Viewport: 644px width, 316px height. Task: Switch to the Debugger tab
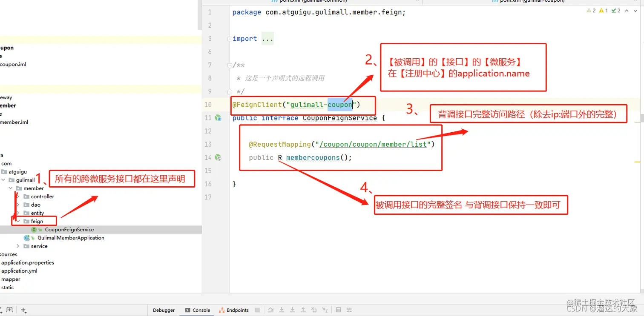coord(164,310)
